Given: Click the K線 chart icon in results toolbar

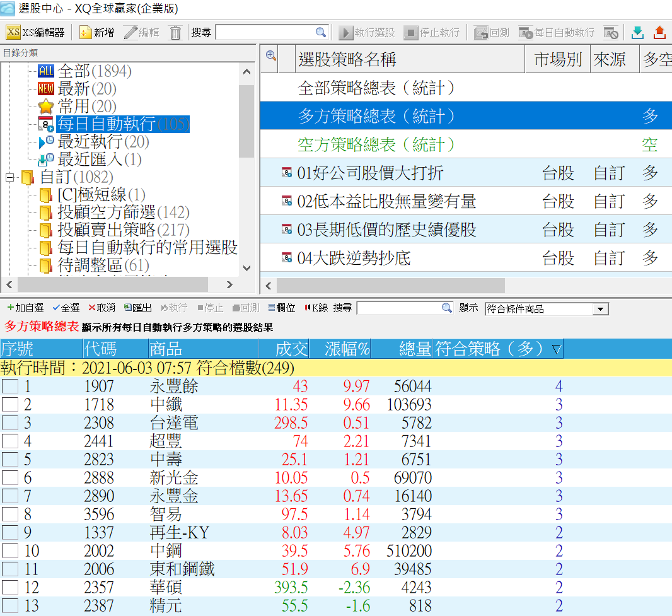Looking at the screenshot, I should pyautogui.click(x=316, y=308).
